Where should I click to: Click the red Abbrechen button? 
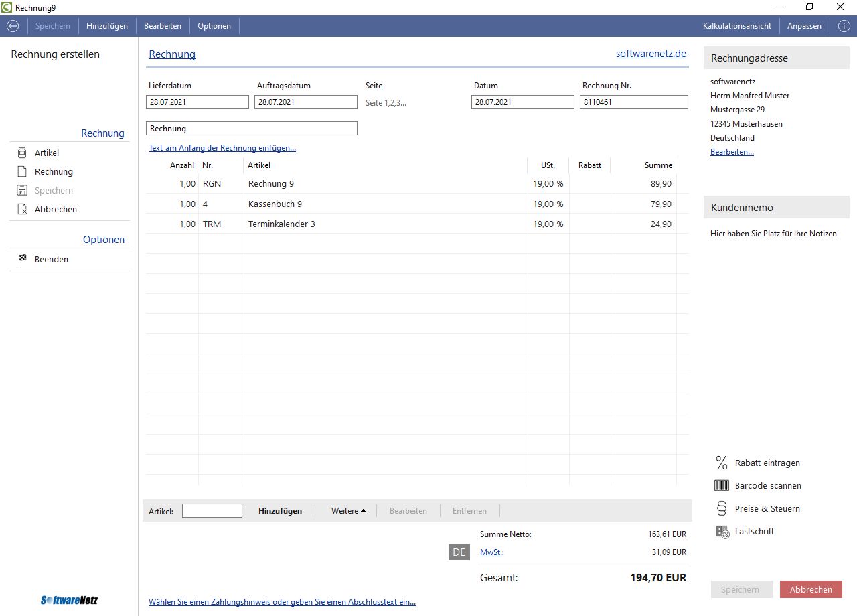pos(811,589)
